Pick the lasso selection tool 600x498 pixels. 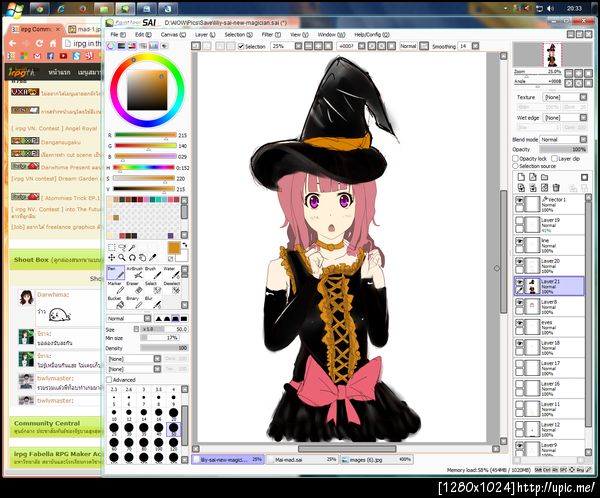coord(122,248)
